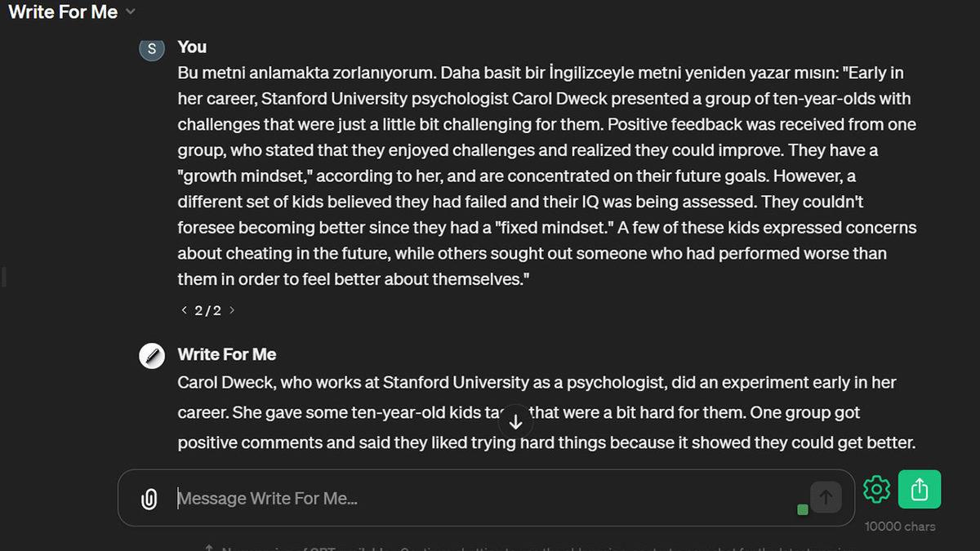Image resolution: width=980 pixels, height=551 pixels.
Task: Click the Write For Me header title
Action: (x=63, y=12)
